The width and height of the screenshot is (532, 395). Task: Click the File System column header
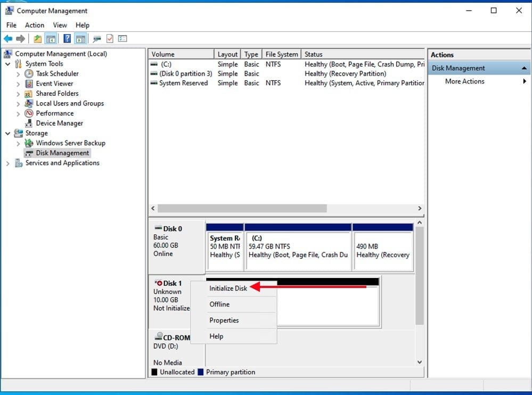(282, 54)
